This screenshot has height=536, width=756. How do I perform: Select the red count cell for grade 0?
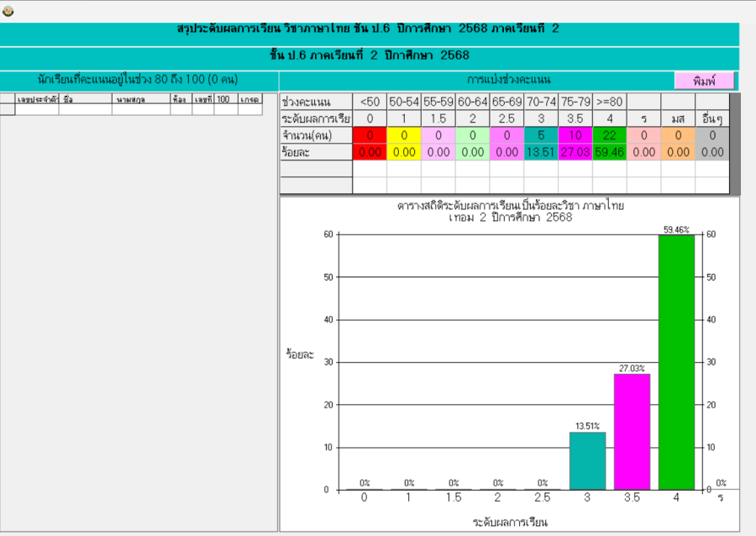(x=370, y=135)
